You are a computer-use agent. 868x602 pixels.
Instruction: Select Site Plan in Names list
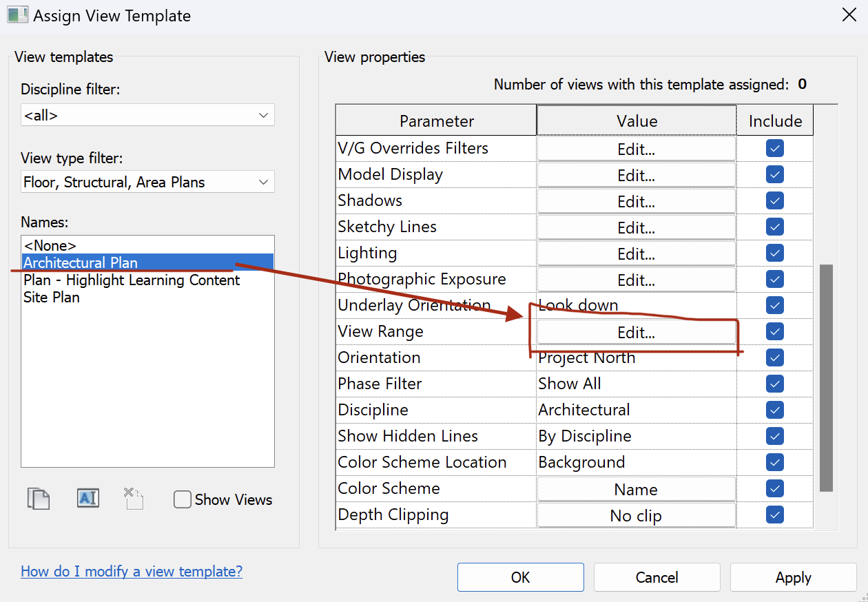click(x=52, y=298)
